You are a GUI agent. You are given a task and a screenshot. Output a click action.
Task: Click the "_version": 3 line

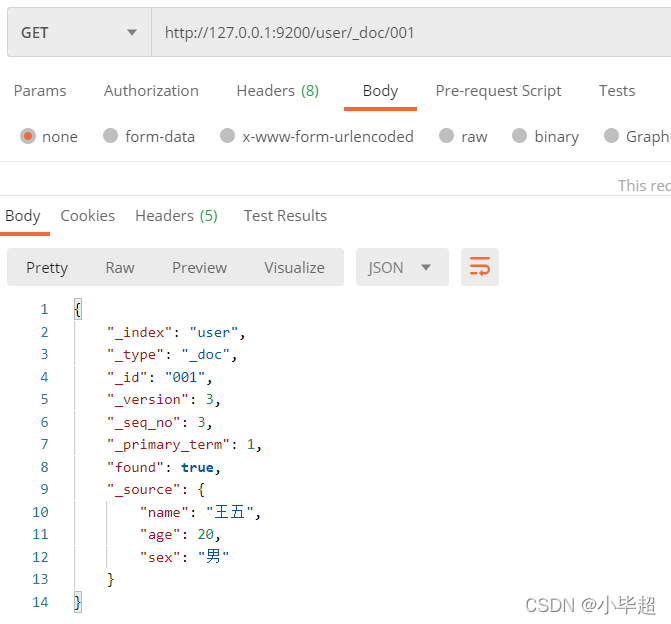[x=163, y=399]
